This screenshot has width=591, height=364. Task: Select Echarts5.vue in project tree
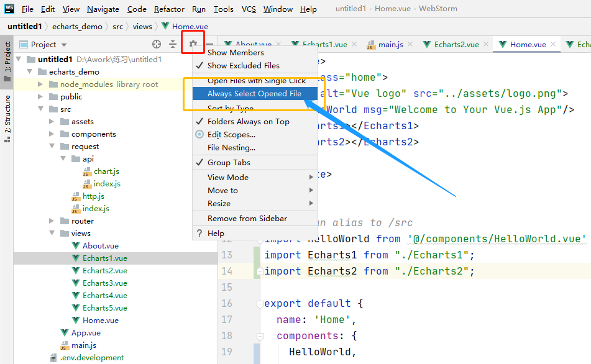(x=105, y=308)
